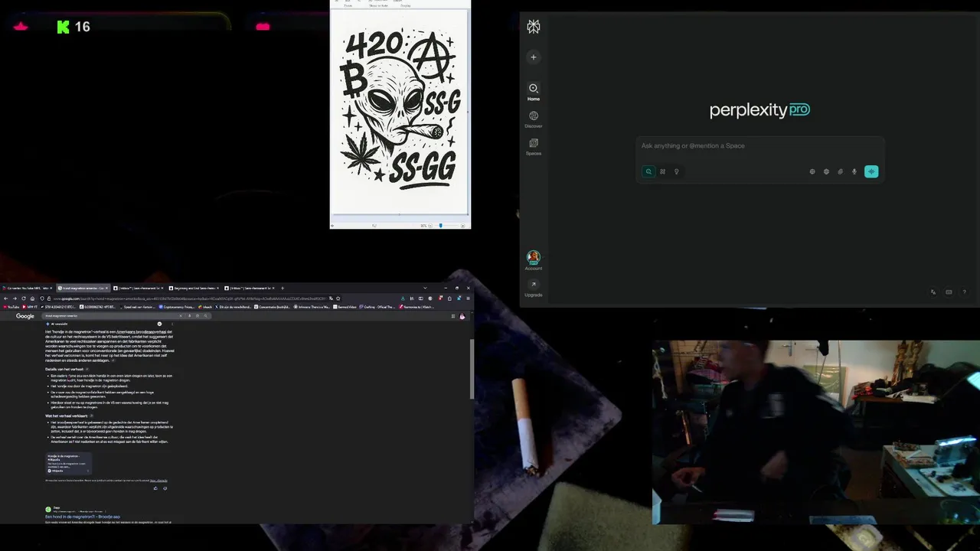Open language translate icon in Perplexity footer
The height and width of the screenshot is (551, 980).
pos(933,292)
